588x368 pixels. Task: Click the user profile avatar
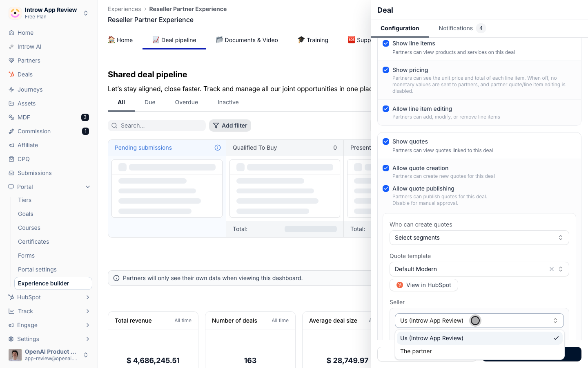click(15, 355)
